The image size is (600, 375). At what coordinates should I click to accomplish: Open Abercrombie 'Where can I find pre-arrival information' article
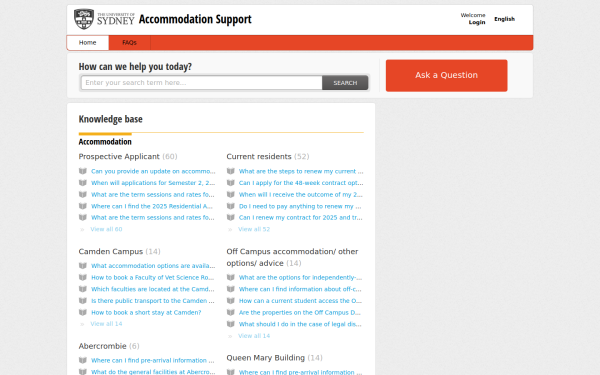(153, 360)
